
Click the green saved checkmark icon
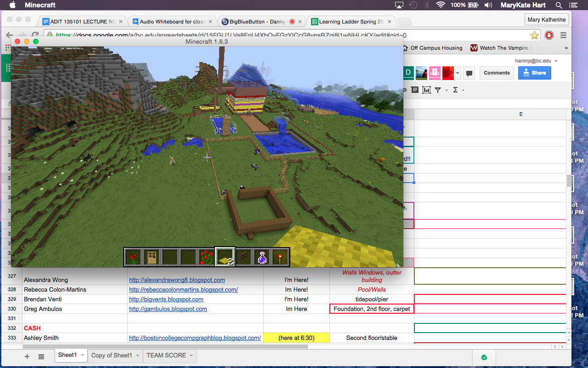(x=484, y=357)
